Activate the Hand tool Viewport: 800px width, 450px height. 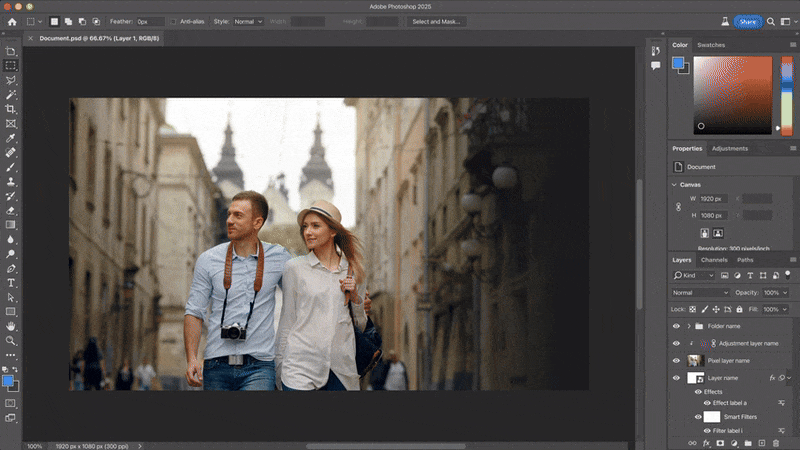point(11,326)
